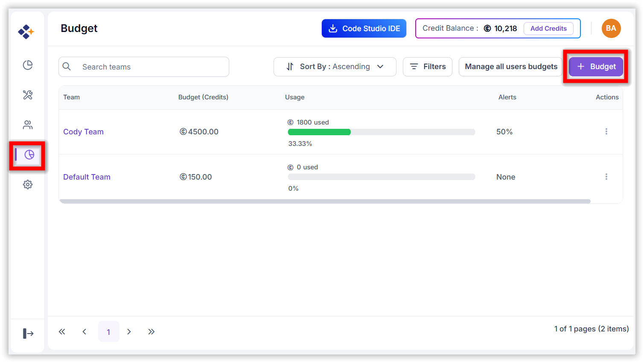Click the Default Team usage progress bar
Screen dimensions: 644x363
(x=382, y=177)
